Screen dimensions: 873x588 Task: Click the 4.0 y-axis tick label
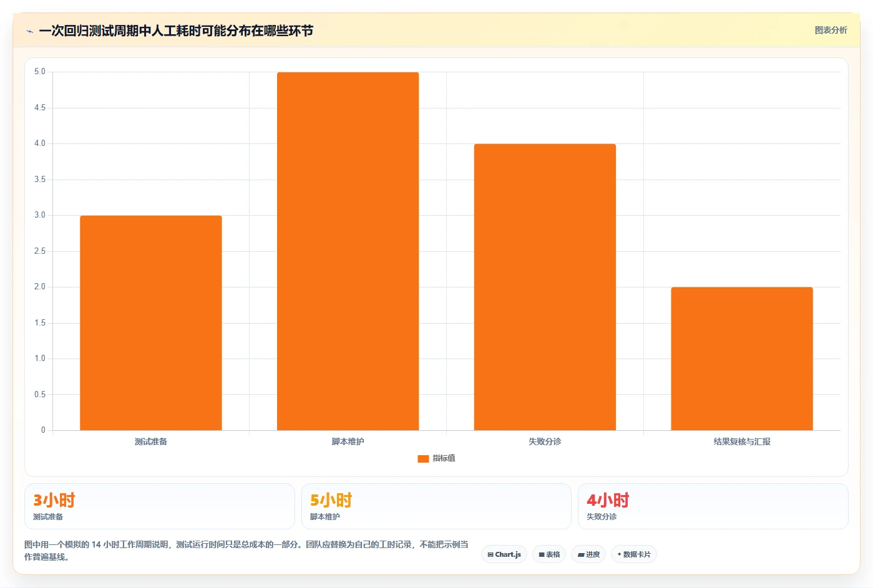(40, 143)
